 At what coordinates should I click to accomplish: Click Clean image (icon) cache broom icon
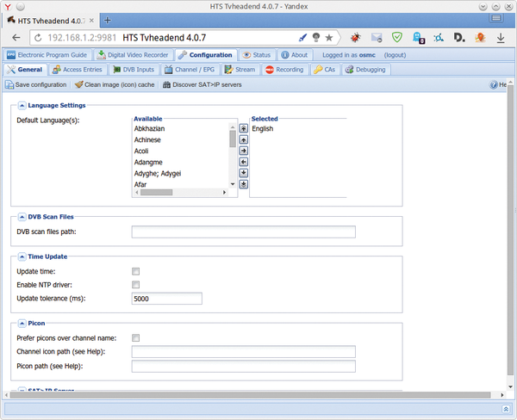(x=78, y=84)
